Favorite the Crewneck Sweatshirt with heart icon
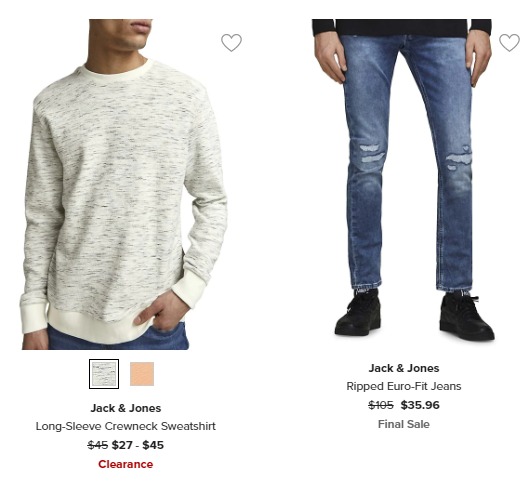 232,43
